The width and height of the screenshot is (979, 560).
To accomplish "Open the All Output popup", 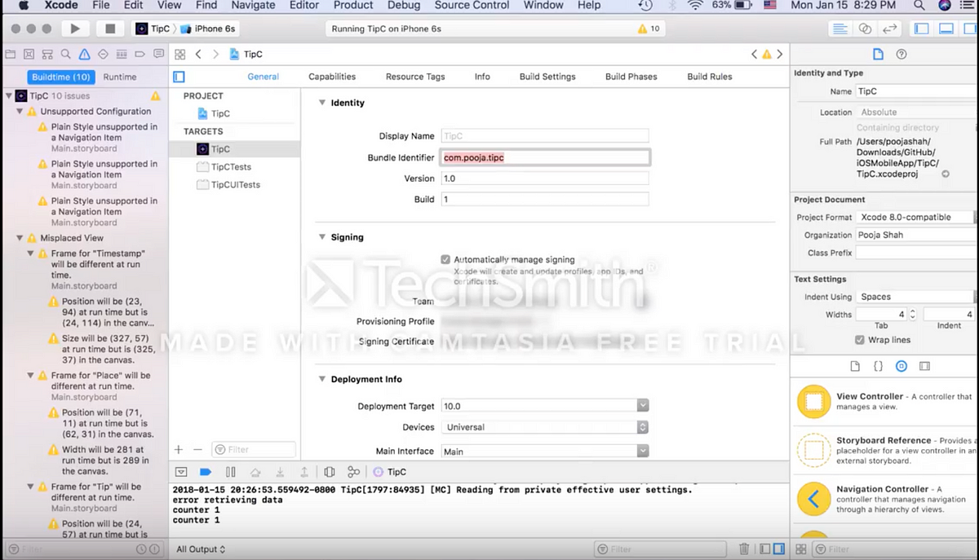I will [x=201, y=549].
